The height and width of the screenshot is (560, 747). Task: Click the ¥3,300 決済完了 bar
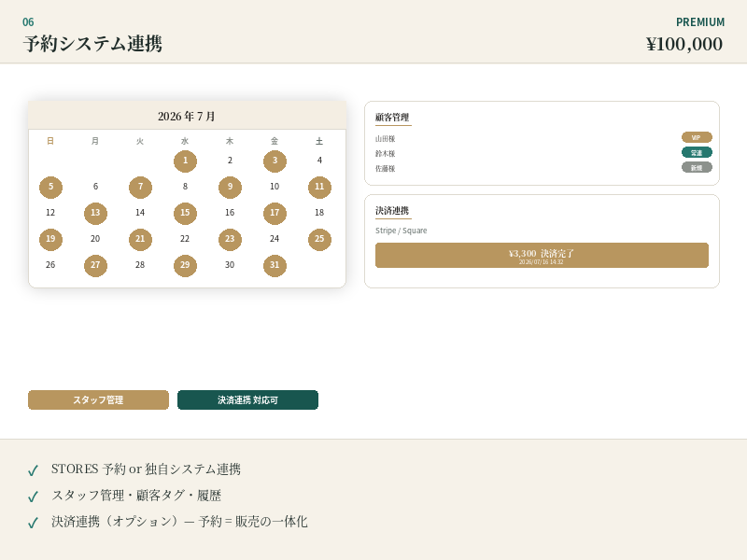point(542,255)
